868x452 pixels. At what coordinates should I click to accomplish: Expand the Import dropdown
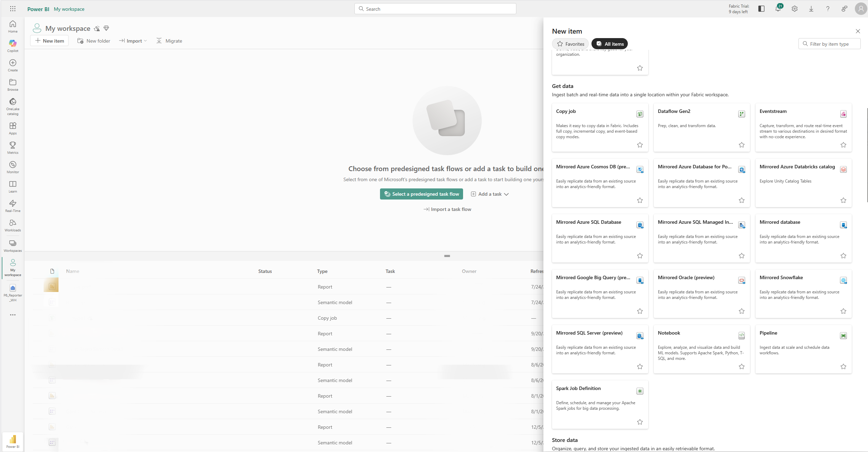coord(133,41)
